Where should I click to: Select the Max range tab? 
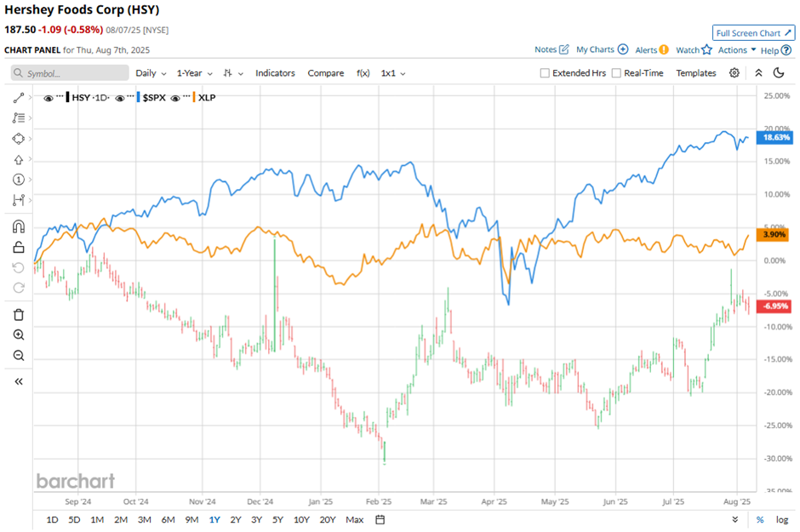pos(355,520)
